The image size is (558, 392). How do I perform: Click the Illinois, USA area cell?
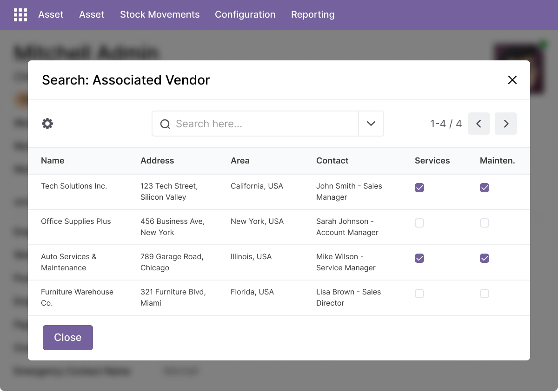tap(251, 256)
